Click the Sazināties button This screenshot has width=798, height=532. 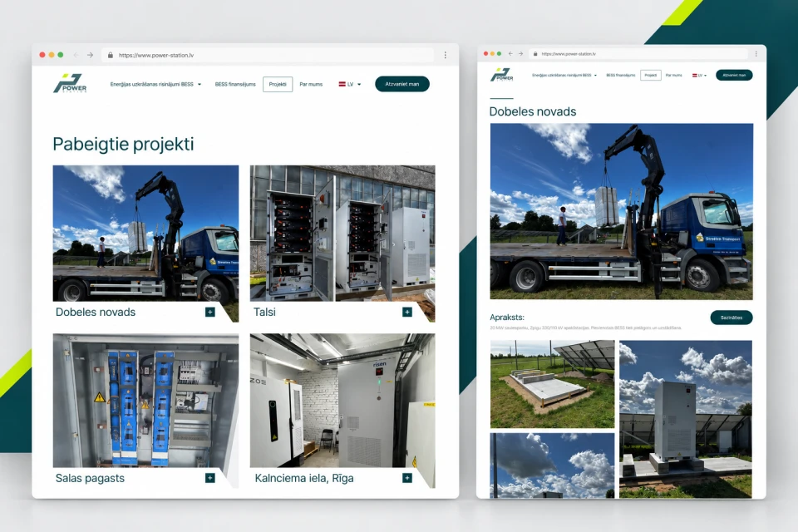click(x=731, y=318)
